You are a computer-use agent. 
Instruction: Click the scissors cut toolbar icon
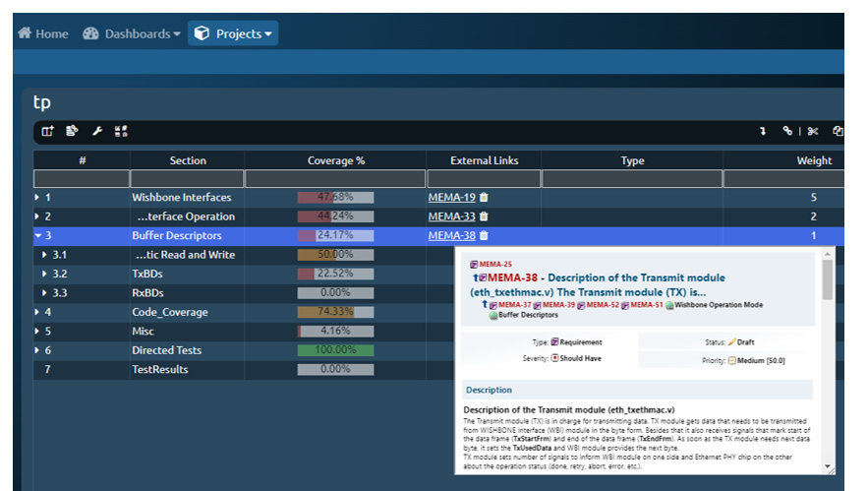coord(813,131)
